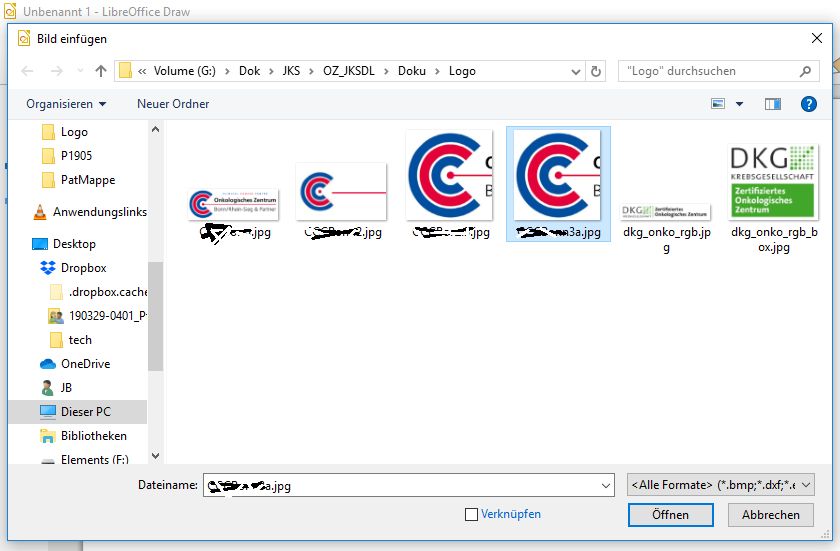840x551 pixels.
Task: Create a new folder with Neuer Ordner
Action: [x=173, y=104]
